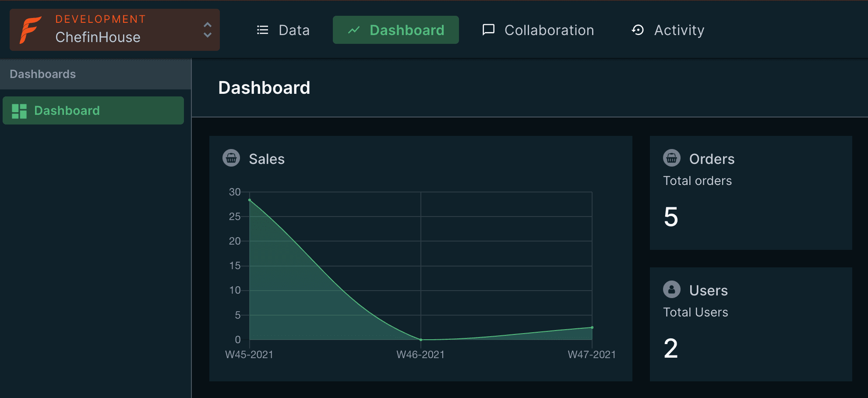Viewport: 868px width, 398px height.
Task: Click the Activity history clock icon
Action: click(x=638, y=30)
